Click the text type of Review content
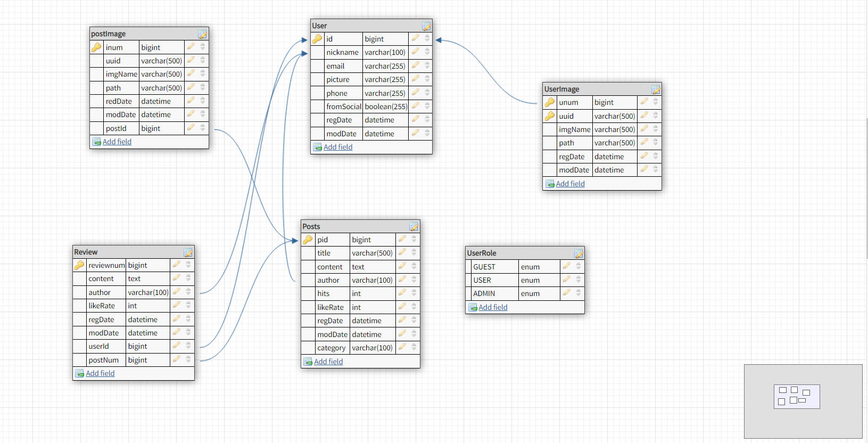This screenshot has width=868, height=443. click(x=134, y=278)
